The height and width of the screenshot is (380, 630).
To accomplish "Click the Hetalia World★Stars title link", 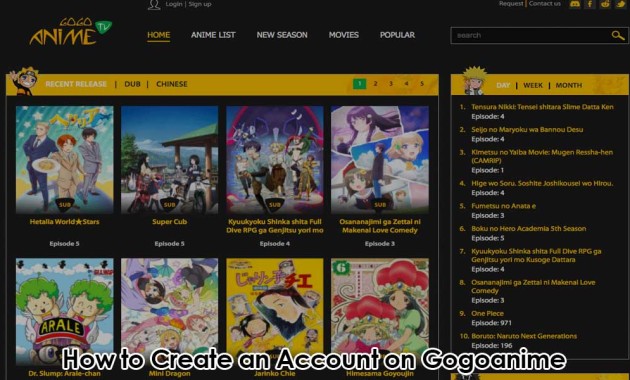I will pyautogui.click(x=65, y=222).
